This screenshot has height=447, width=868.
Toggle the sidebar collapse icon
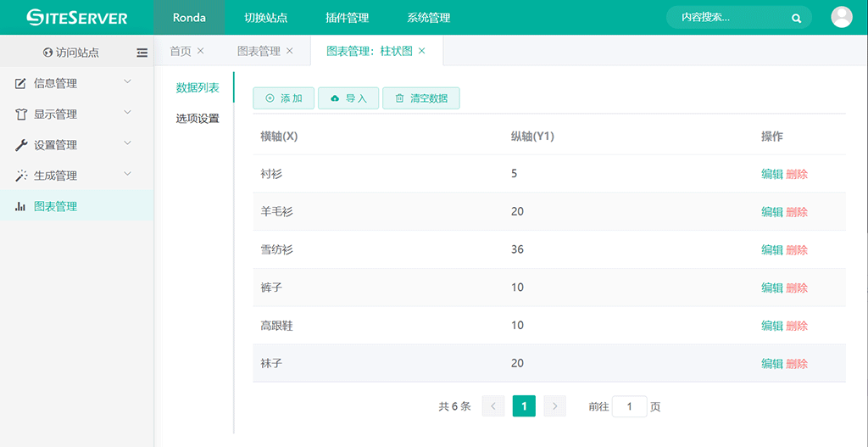[x=142, y=53]
